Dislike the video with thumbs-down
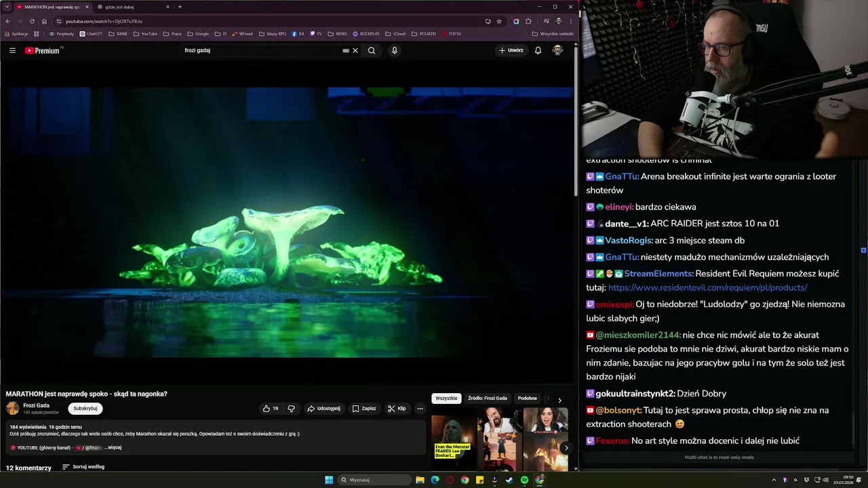Screen dimensions: 868x488 tap(292, 409)
